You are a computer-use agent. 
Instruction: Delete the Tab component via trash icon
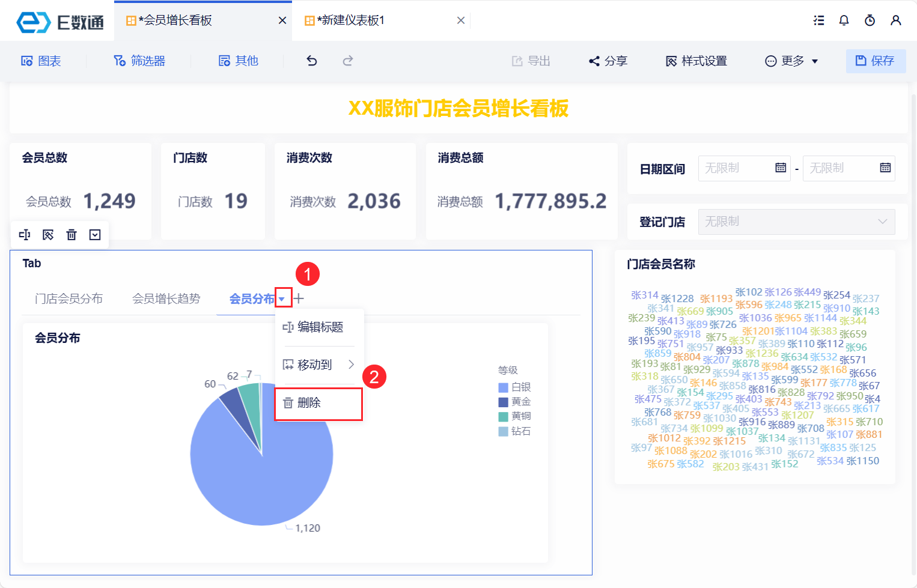[x=72, y=235]
